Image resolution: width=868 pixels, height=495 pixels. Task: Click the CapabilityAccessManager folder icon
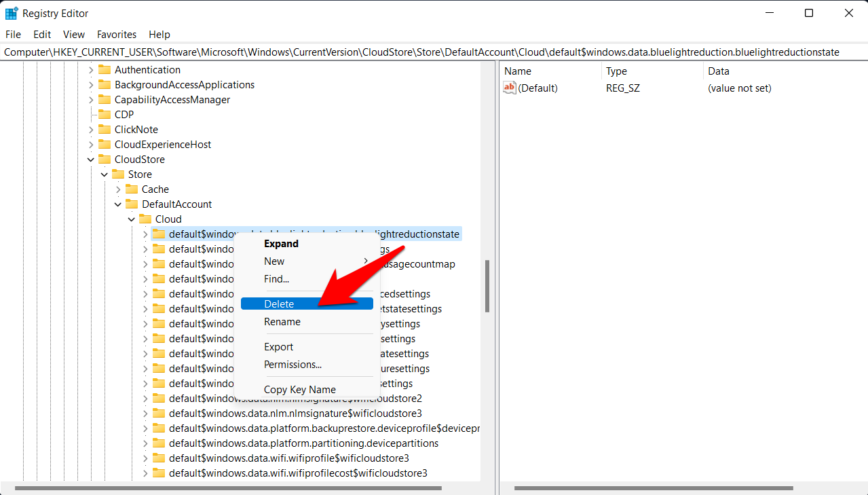click(103, 99)
